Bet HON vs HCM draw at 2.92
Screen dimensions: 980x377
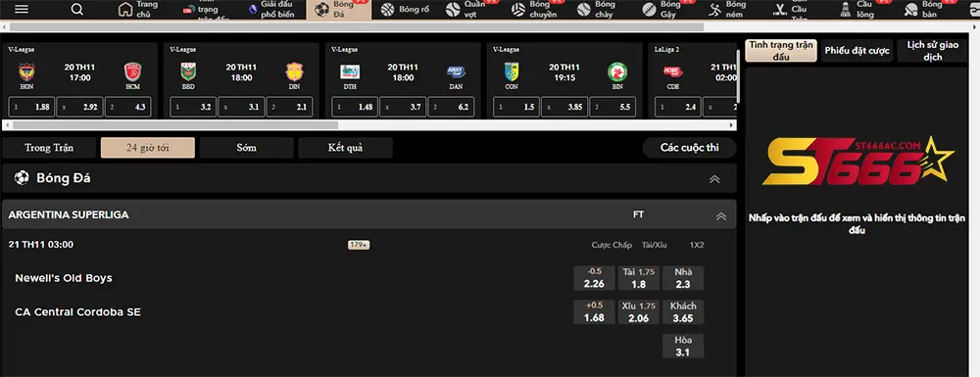click(x=80, y=107)
